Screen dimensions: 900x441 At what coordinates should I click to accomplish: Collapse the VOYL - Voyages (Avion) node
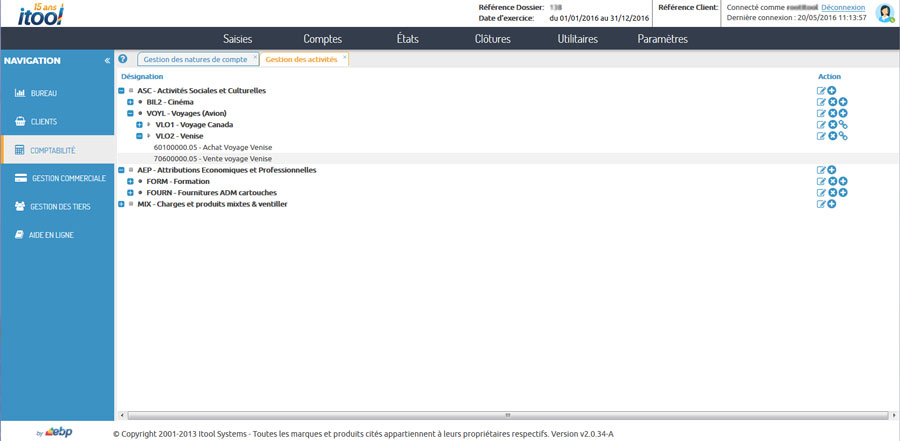tap(130, 113)
